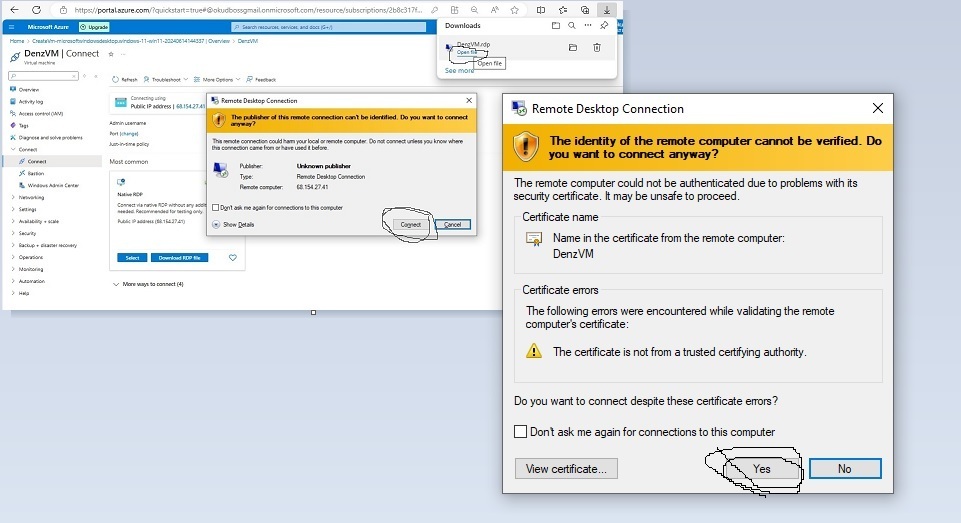Click No in certificate warning dialog
The height and width of the screenshot is (523, 961).
pos(845,468)
